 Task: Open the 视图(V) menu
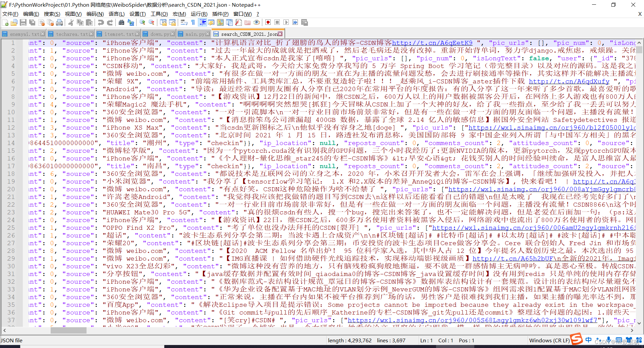[73, 14]
